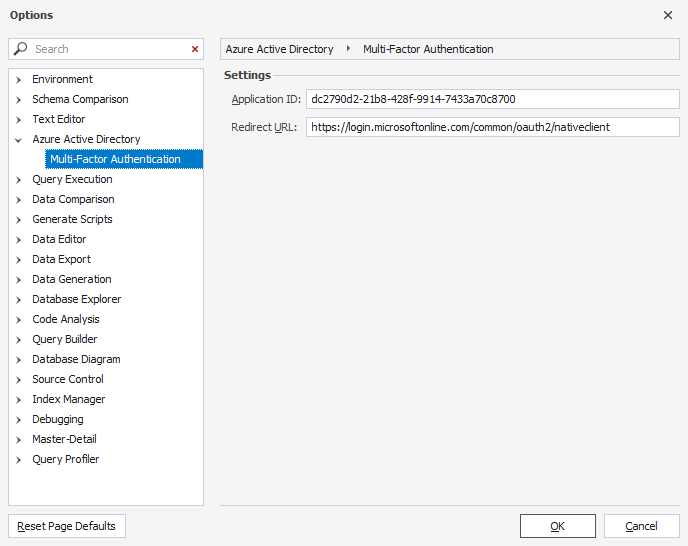
Task: Close the Options dialog
Action: (668, 15)
